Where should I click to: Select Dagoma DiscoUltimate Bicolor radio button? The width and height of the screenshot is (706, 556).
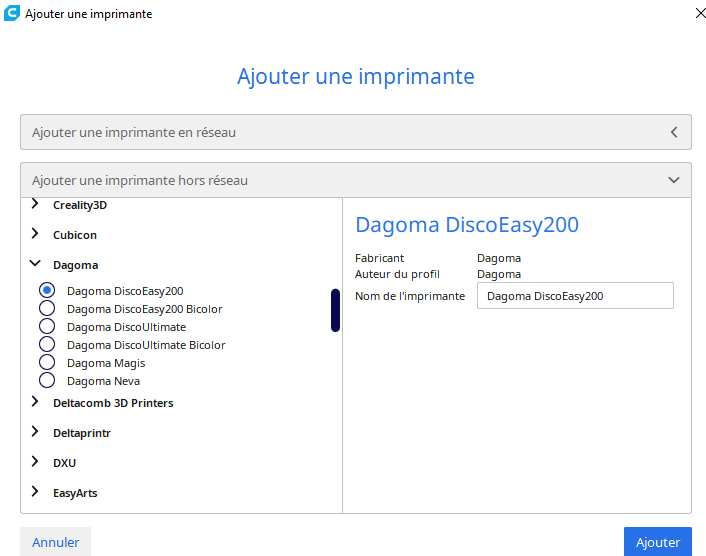point(47,344)
